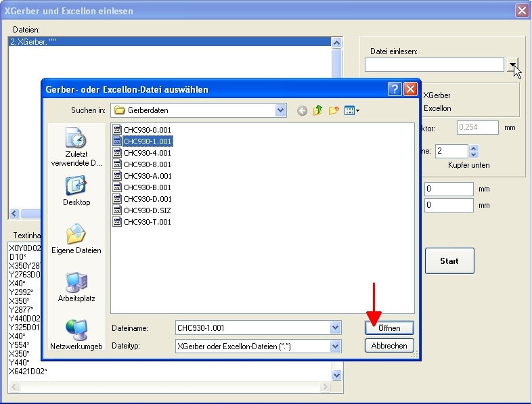532x404 pixels.
Task: Open Arbeitsplatz in places bar
Action: (76, 286)
